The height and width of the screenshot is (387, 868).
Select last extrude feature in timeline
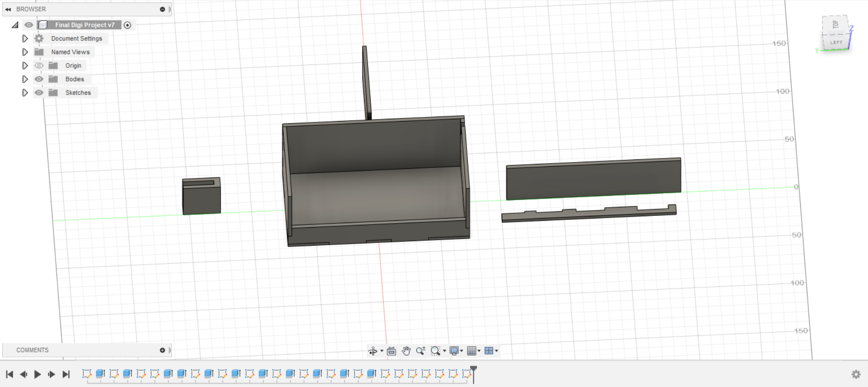[x=372, y=374]
